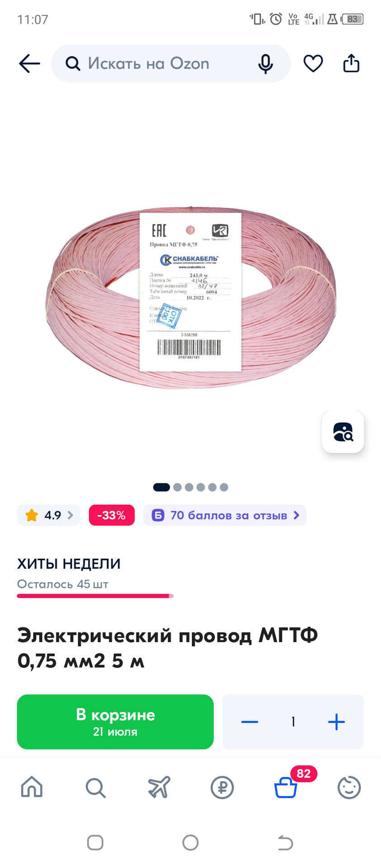Select second image pagination dot
381x868 pixels.
point(177,487)
